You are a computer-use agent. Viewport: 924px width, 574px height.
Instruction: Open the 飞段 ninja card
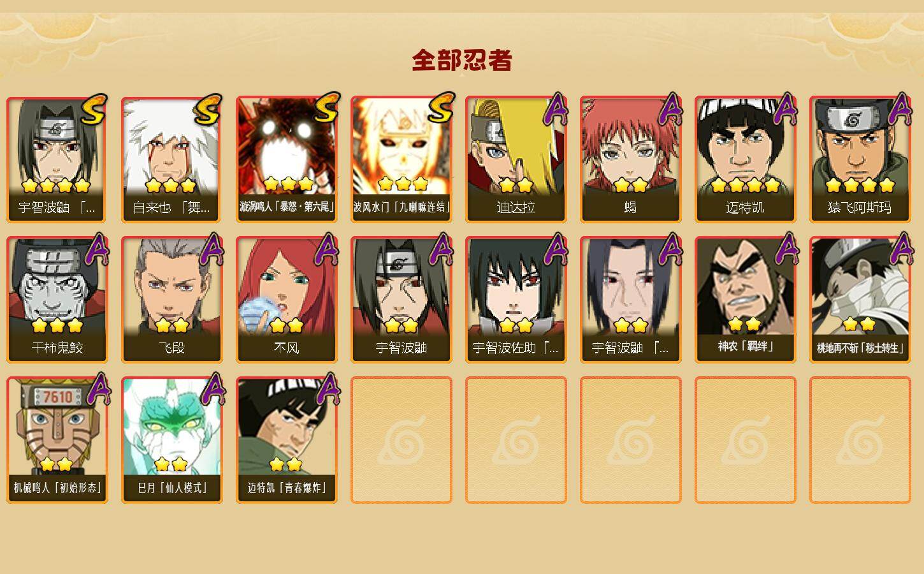point(171,300)
